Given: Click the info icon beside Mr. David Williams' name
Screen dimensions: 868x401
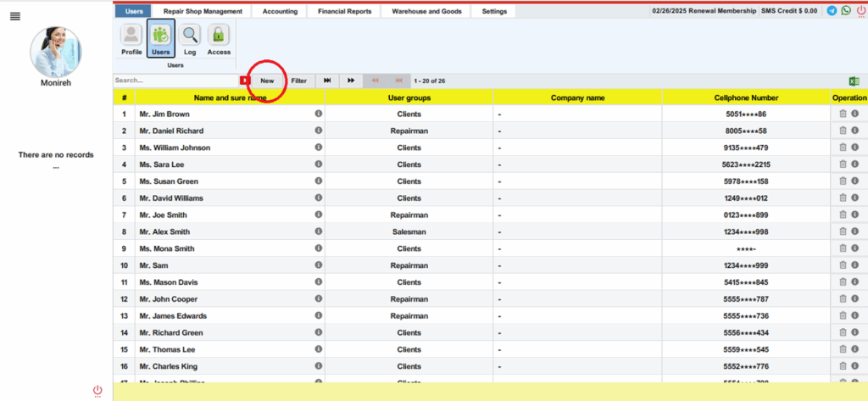Looking at the screenshot, I should coord(319,198).
